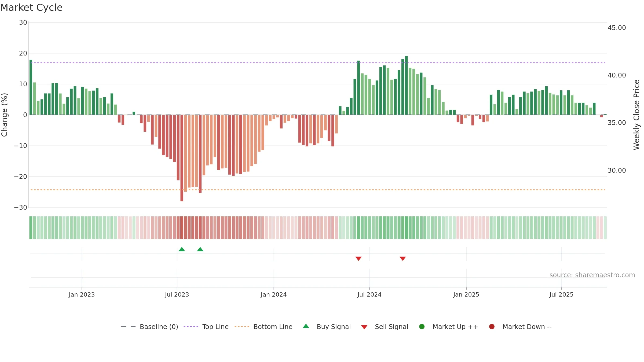Click the Jan 2023 x-axis label
Viewport: 644px width, 362px height.
[82, 294]
